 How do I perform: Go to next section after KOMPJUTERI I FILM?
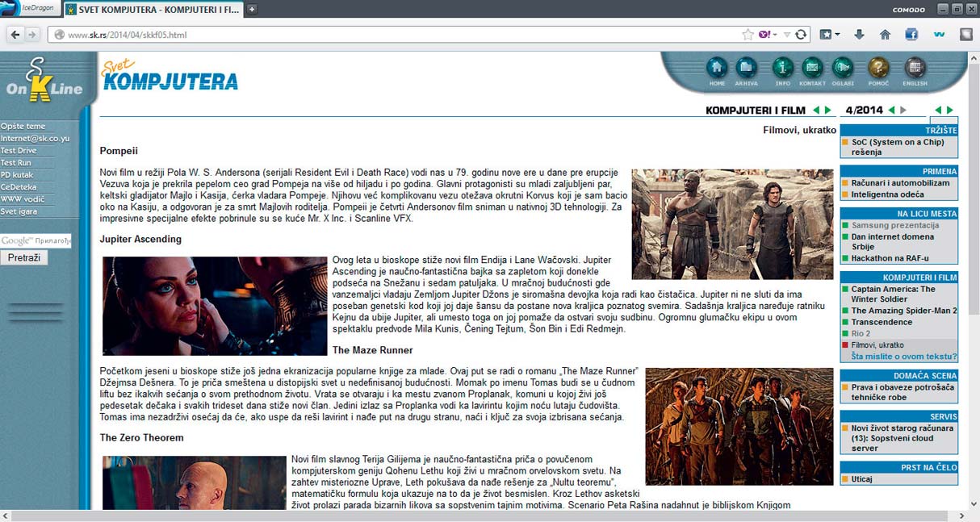827,110
